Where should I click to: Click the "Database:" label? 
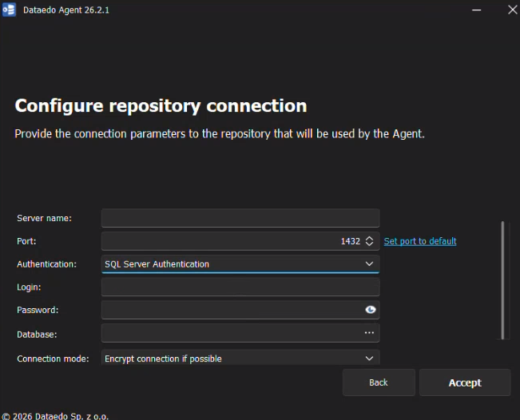pos(37,335)
